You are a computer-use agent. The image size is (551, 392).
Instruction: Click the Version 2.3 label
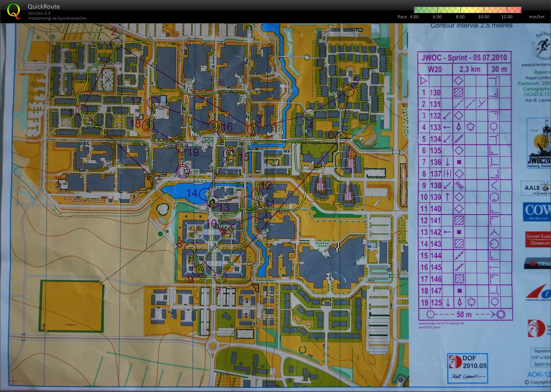click(x=39, y=13)
